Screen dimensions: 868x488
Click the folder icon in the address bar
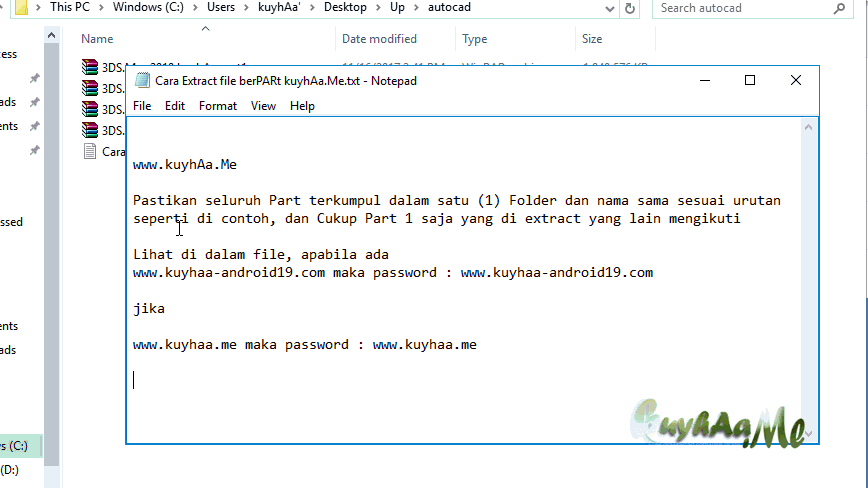point(21,8)
